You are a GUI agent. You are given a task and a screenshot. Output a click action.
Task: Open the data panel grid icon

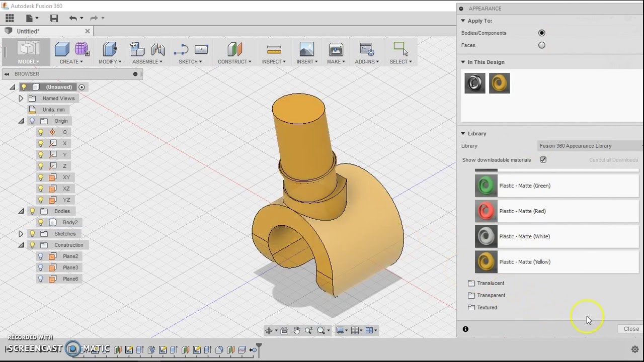click(x=10, y=18)
